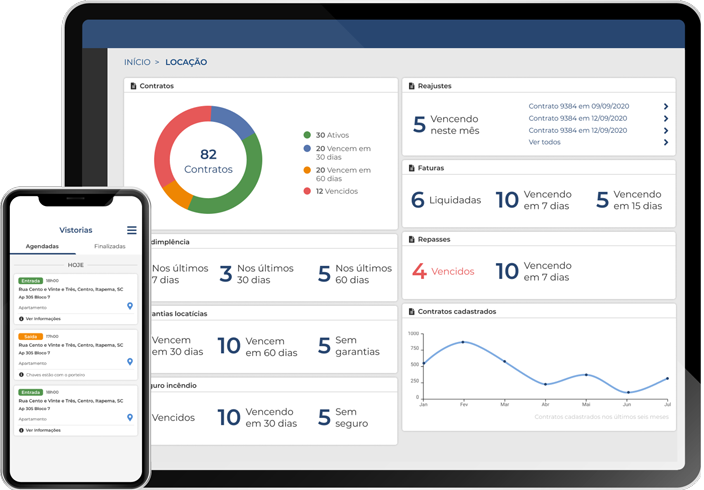Expand arrow next to Contrato 09/09/2020
This screenshot has width=704, height=490.
point(666,106)
